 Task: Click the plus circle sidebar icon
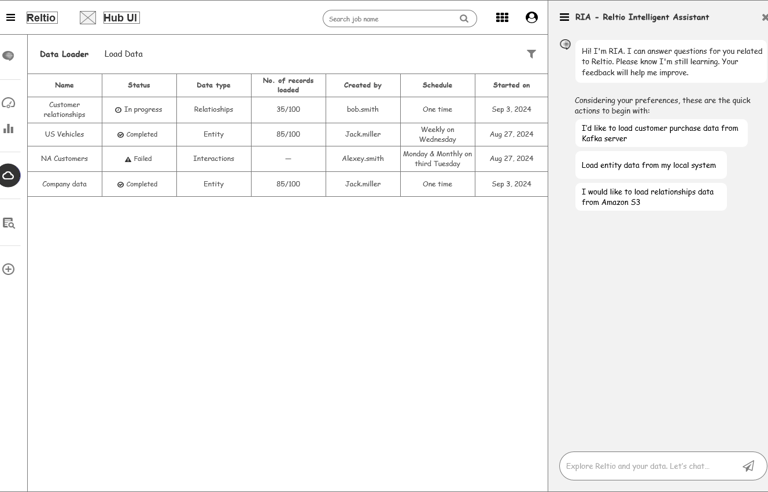(8, 269)
